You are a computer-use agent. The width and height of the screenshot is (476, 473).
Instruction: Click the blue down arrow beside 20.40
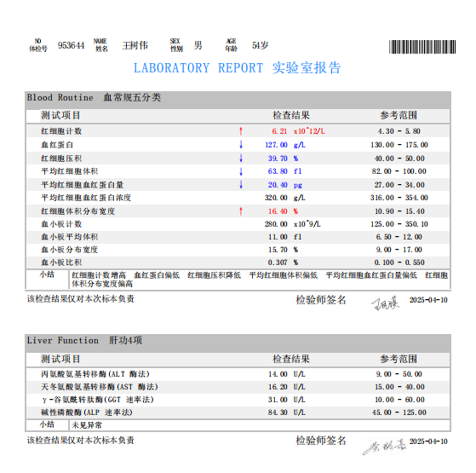pos(241,184)
